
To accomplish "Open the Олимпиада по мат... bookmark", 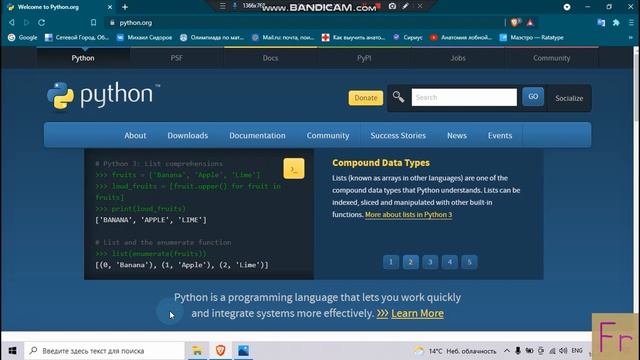I will [x=212, y=38].
